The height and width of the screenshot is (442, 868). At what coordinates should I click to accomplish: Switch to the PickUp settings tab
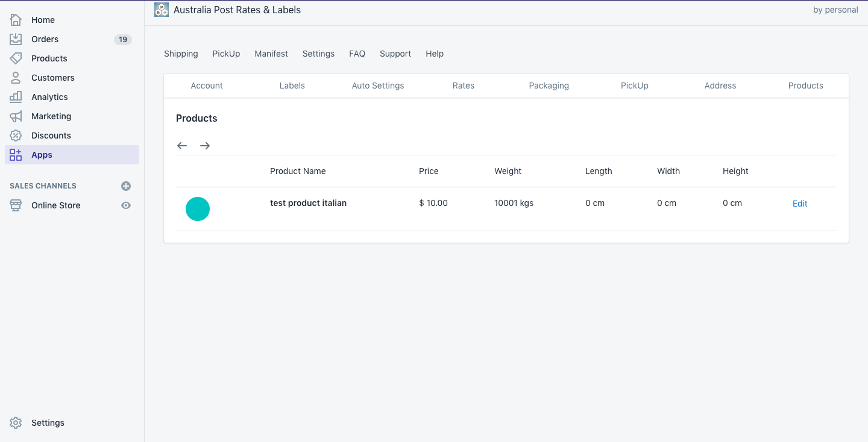(635, 86)
